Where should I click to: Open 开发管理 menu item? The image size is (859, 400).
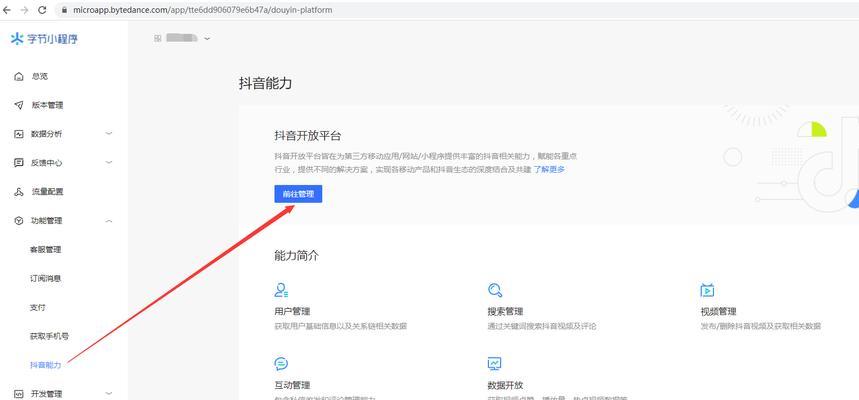click(x=47, y=393)
